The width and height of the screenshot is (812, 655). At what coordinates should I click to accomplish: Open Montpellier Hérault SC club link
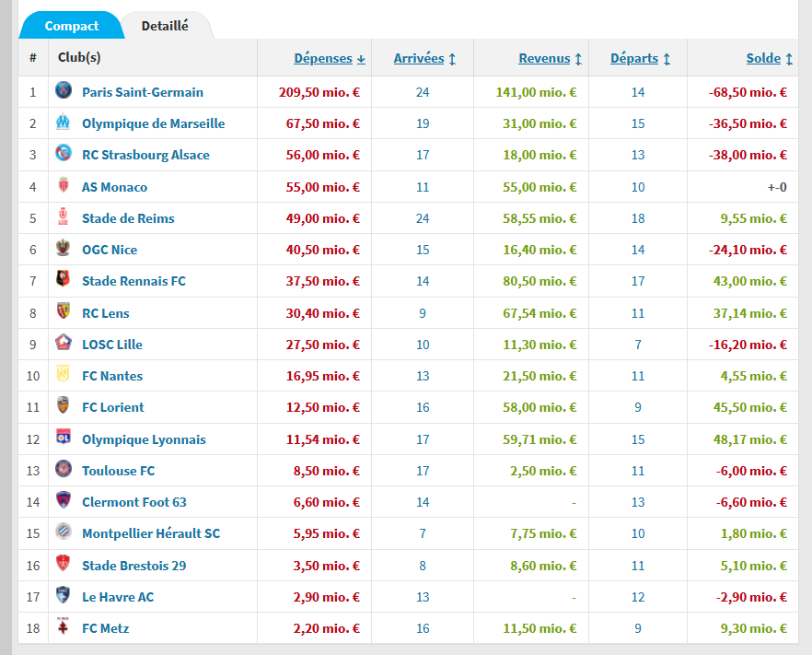pyautogui.click(x=151, y=533)
